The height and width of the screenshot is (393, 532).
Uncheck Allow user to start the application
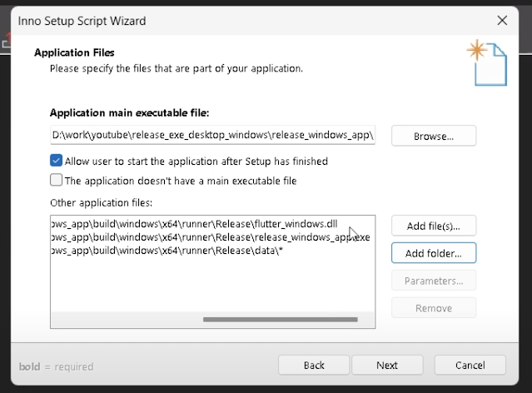(57, 161)
